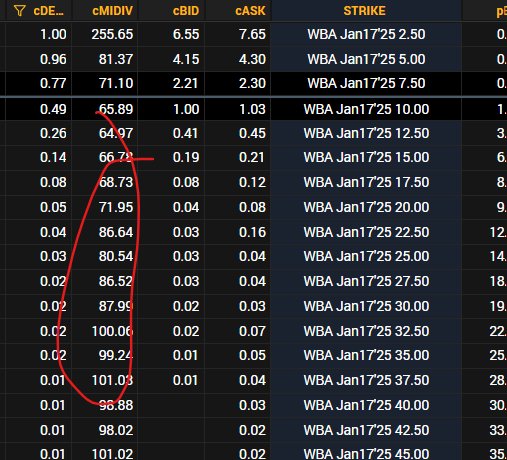Click call mid IV value 98.02
The height and width of the screenshot is (460, 507).
pos(116,430)
